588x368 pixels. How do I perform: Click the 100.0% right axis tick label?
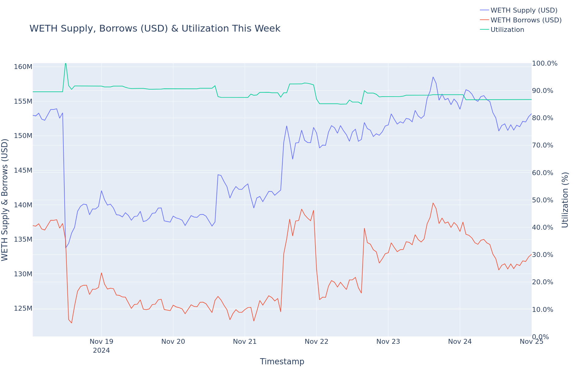[x=545, y=63]
